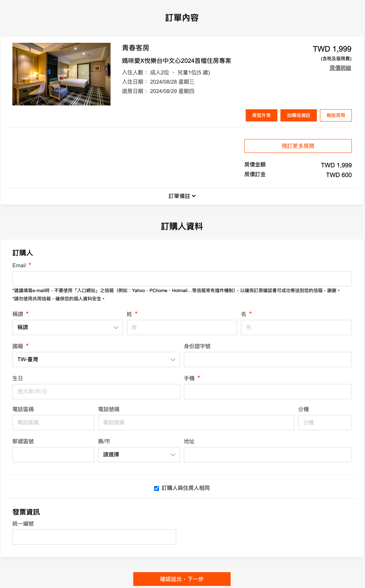Click 刪除房間 to remove the room
Viewport: 365px width, 588px height.
pos(335,115)
